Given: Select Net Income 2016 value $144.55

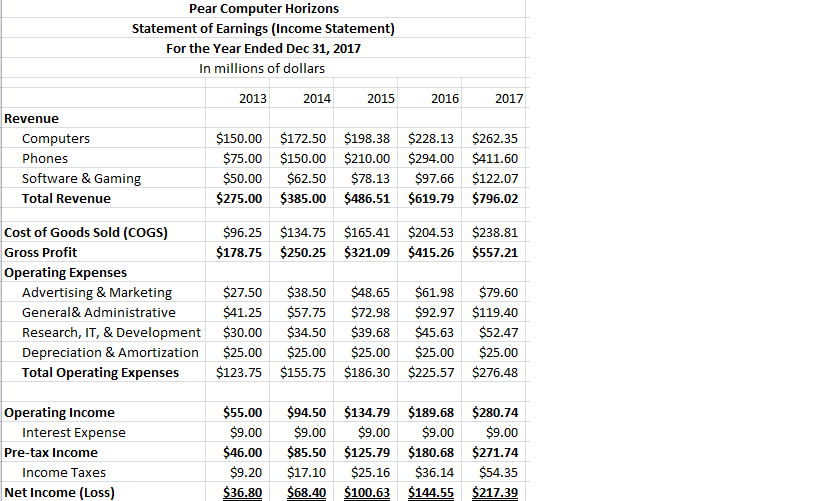Looking at the screenshot, I should point(431,493).
